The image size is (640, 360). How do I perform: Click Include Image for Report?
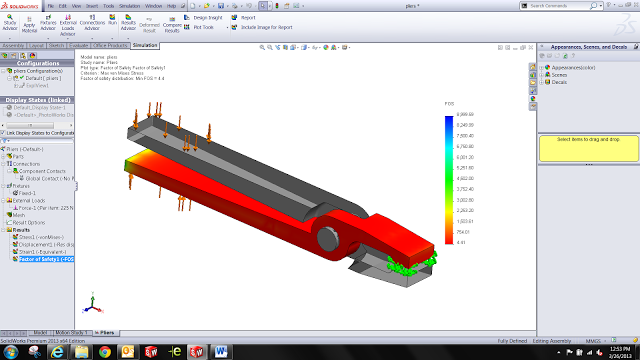point(262,27)
